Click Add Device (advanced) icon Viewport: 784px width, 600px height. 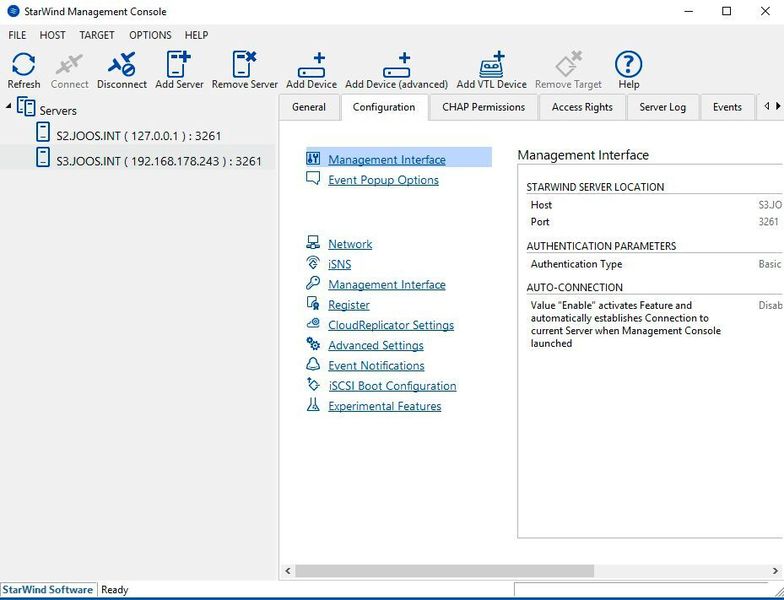(396, 65)
